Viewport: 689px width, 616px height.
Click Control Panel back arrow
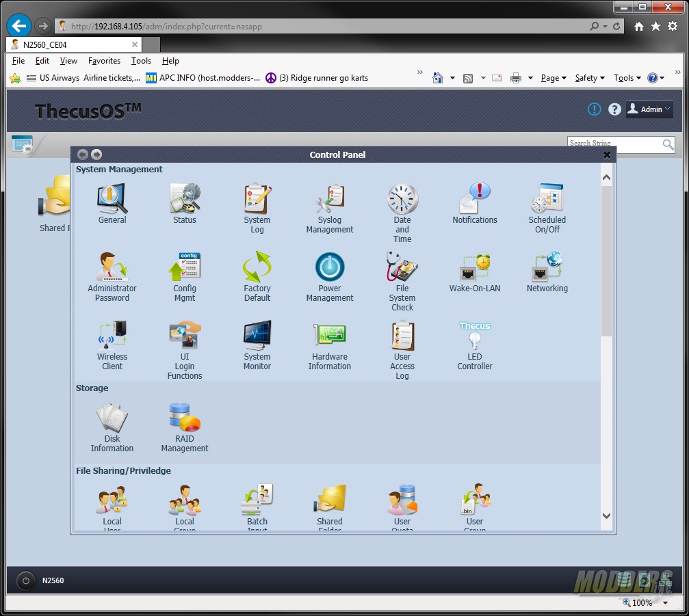pyautogui.click(x=82, y=155)
